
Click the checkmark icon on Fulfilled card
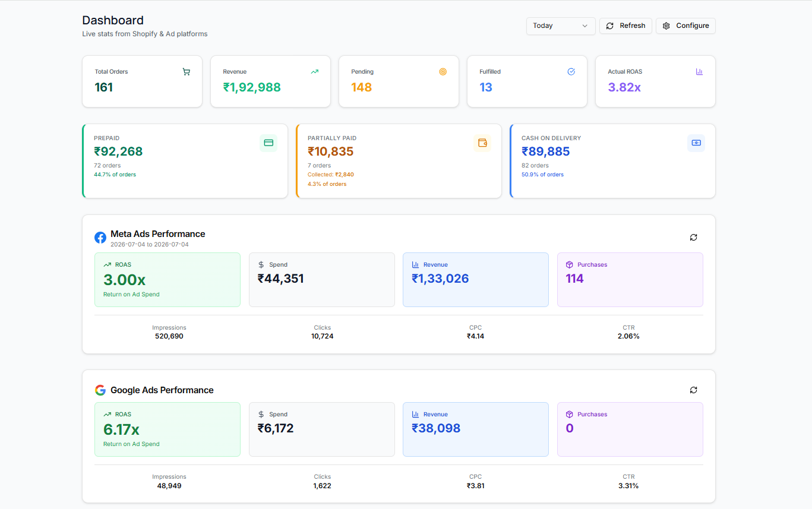(x=571, y=72)
